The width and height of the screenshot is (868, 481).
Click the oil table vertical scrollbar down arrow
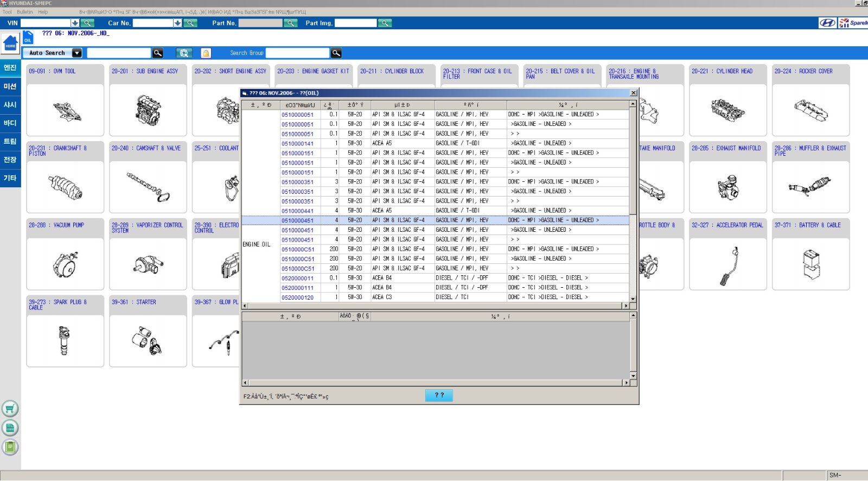pos(633,299)
